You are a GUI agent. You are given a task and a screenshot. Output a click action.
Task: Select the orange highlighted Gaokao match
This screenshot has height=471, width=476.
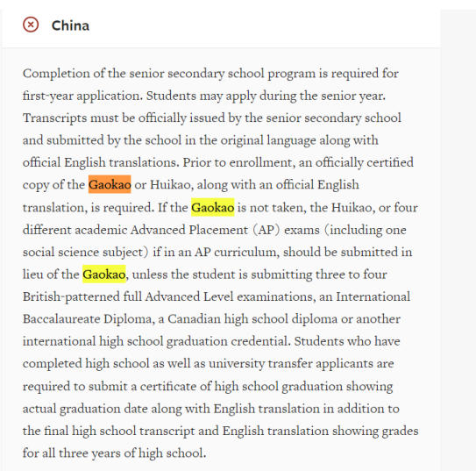[x=110, y=184]
